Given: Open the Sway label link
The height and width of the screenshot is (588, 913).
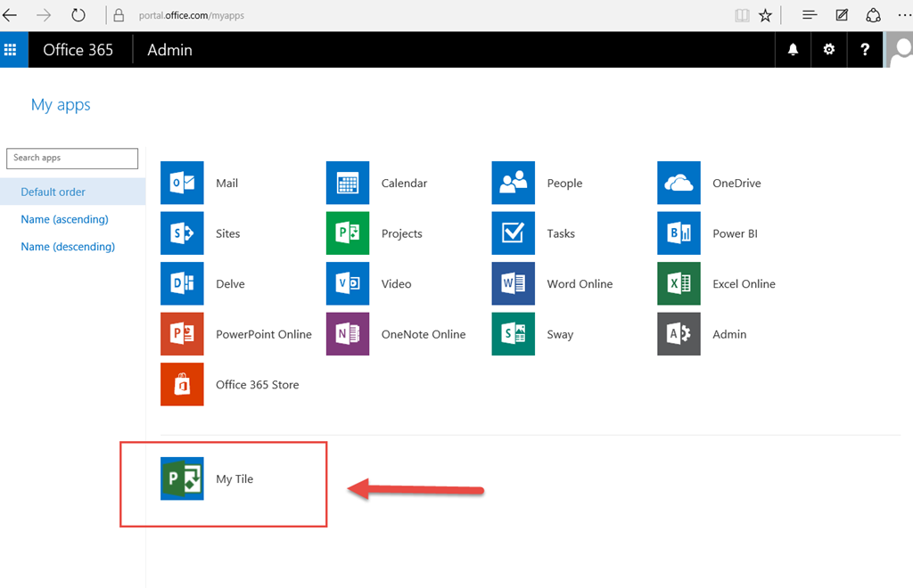Looking at the screenshot, I should [560, 334].
